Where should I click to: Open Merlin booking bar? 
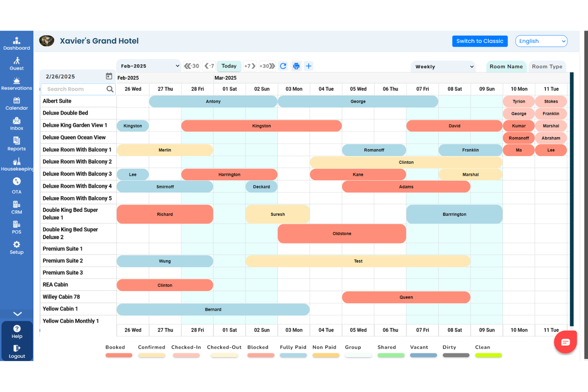[165, 150]
